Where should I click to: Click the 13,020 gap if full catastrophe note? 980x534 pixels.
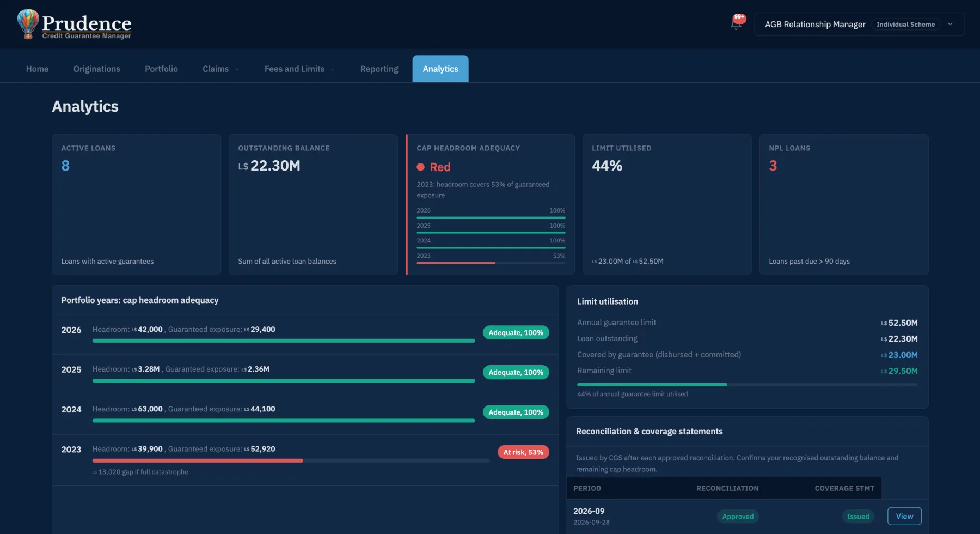click(x=140, y=472)
